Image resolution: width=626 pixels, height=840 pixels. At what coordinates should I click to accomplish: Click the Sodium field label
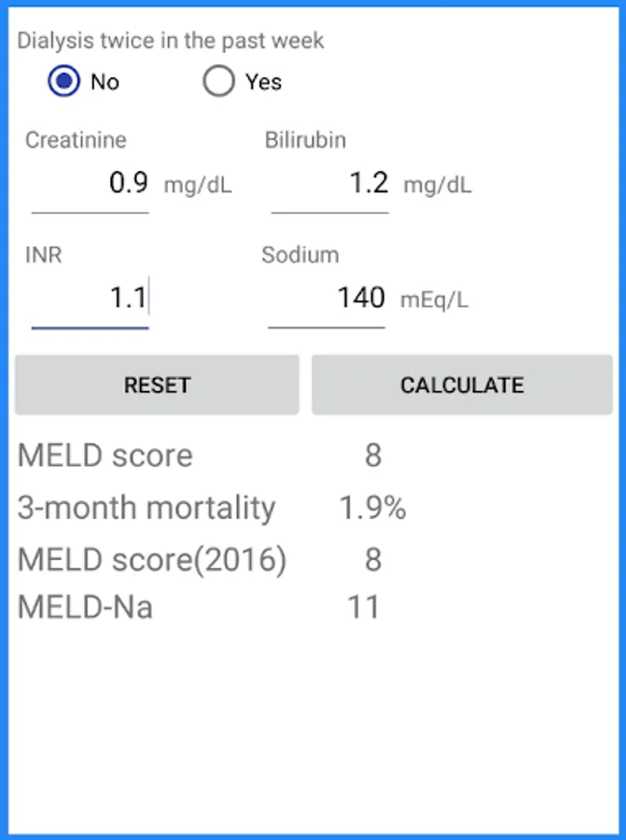pos(300,256)
